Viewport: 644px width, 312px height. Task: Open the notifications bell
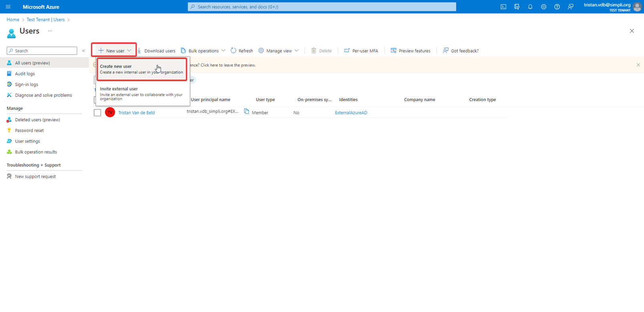(x=530, y=7)
